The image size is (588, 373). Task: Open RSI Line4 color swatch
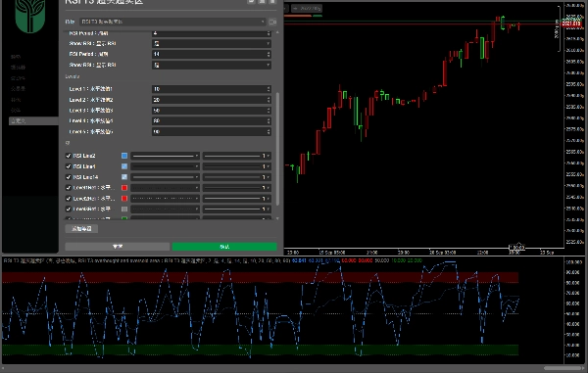(124, 166)
